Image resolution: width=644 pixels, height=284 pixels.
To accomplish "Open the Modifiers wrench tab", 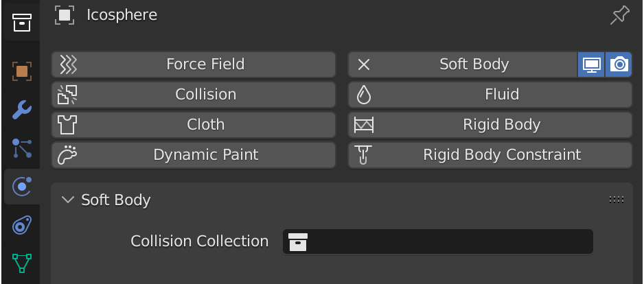I will tap(21, 110).
